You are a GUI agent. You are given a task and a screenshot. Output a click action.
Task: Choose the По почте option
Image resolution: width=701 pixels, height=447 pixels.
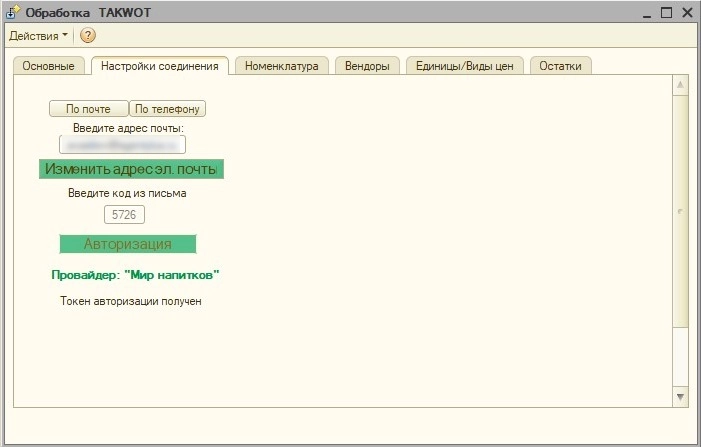point(88,109)
